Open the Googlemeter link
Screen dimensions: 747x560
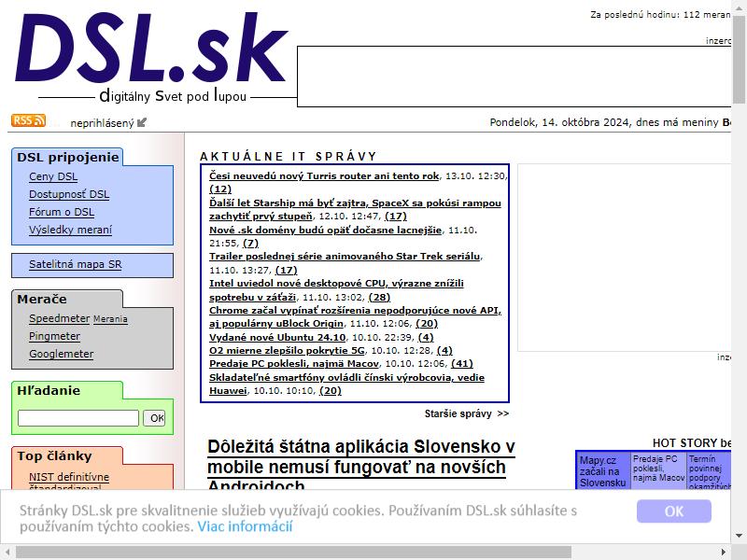(x=61, y=354)
